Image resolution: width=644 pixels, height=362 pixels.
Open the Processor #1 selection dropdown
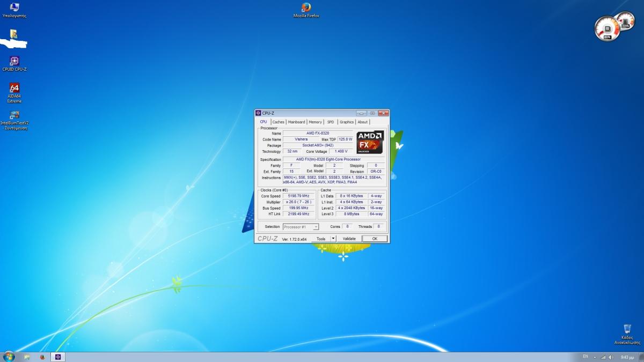(x=301, y=227)
